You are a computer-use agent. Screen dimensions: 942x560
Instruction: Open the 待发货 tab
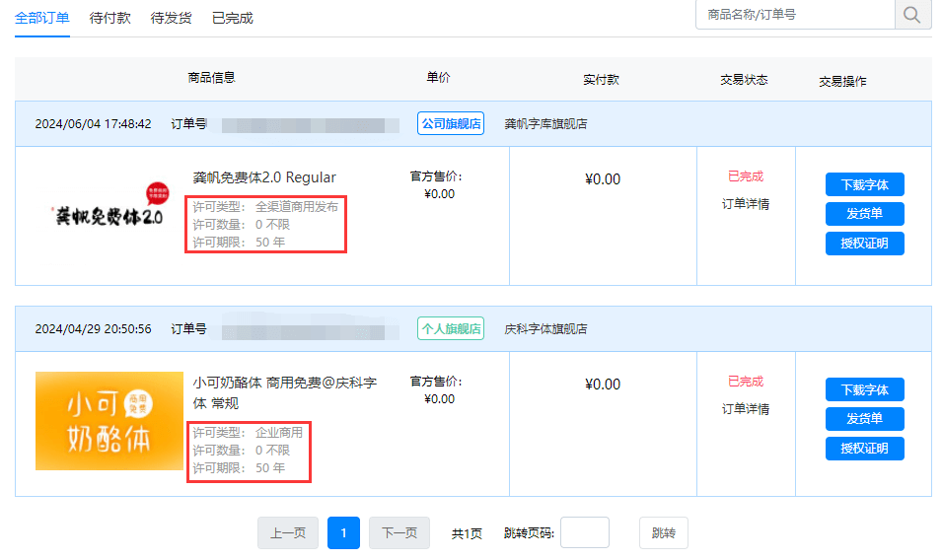[172, 18]
